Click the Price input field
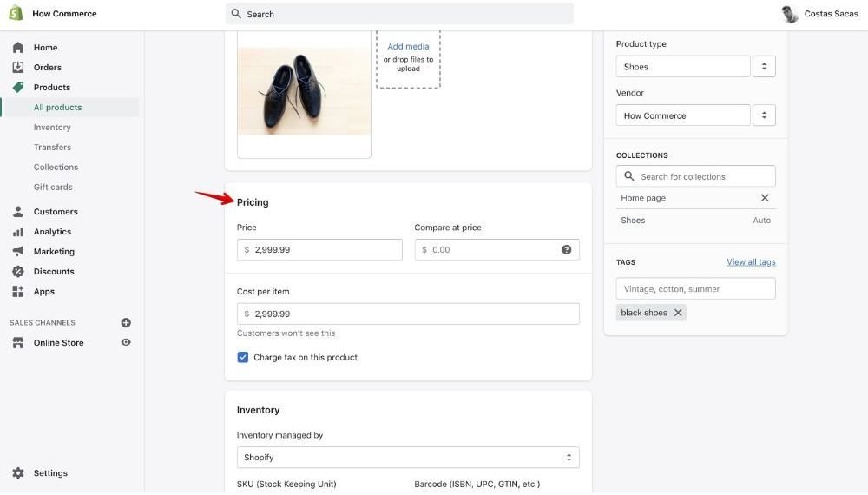Viewport: 868px width, 495px height. (319, 250)
